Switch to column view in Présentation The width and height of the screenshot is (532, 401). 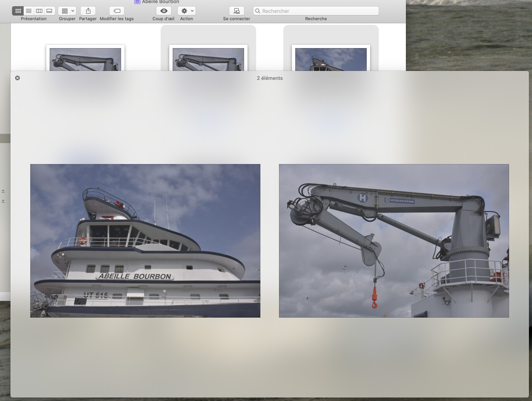39,11
